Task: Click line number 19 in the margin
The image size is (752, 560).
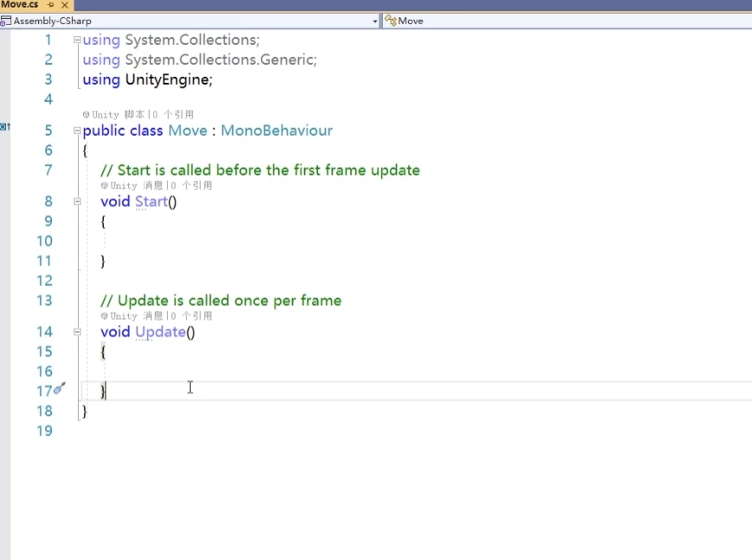Action: coord(45,431)
